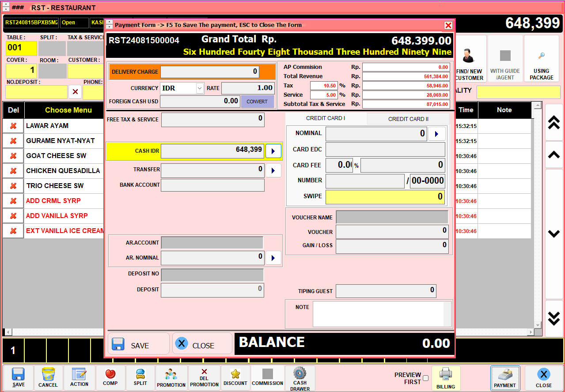Click the Del Promotion button
This screenshot has height=392, width=565.
coord(204,378)
